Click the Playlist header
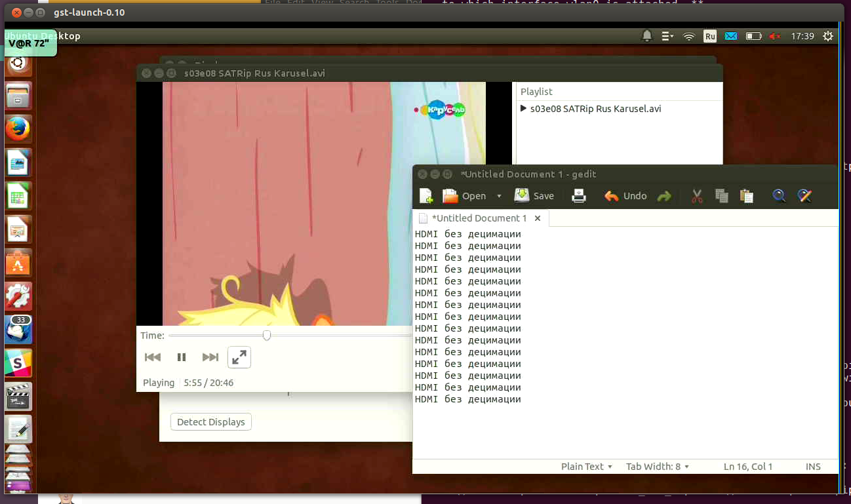The height and width of the screenshot is (504, 851). [536, 92]
